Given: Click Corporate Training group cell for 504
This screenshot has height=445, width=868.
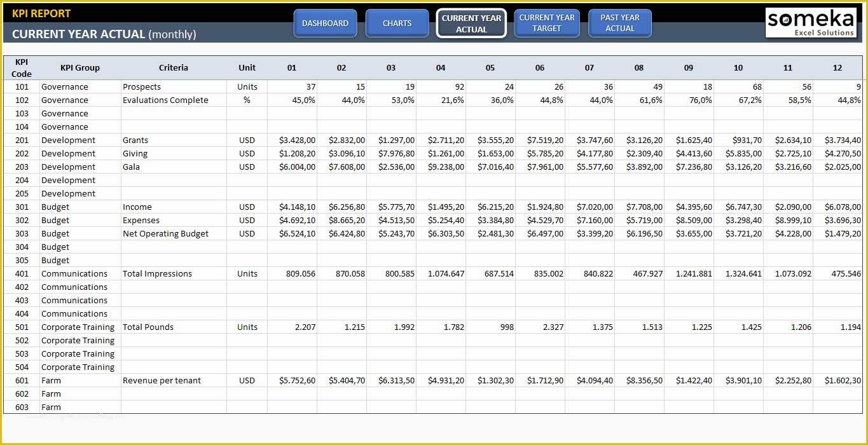Looking at the screenshot, I should 80,367.
